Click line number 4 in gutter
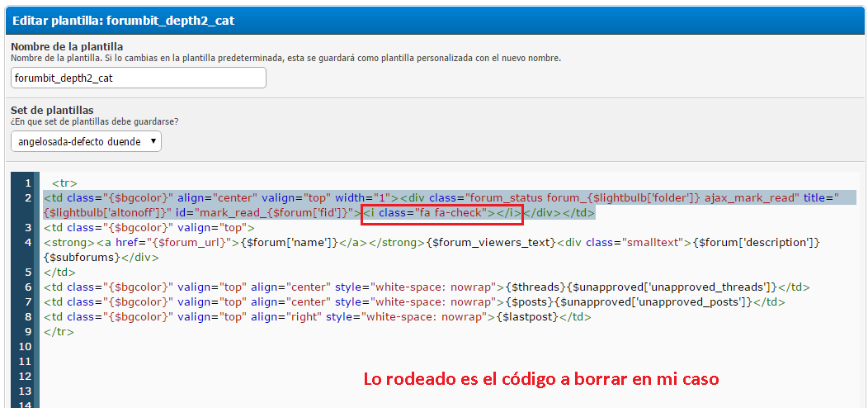Image resolution: width=868 pixels, height=408 pixels. 28,242
